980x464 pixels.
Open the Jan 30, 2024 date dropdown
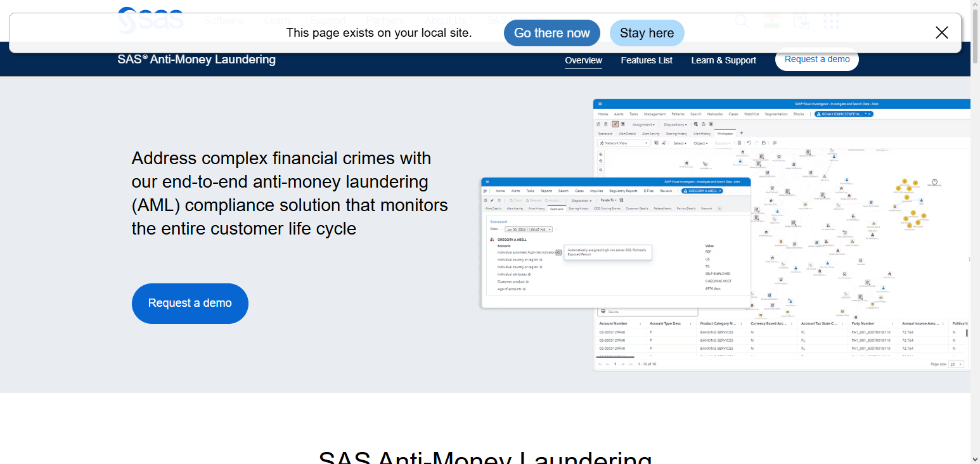(550, 229)
